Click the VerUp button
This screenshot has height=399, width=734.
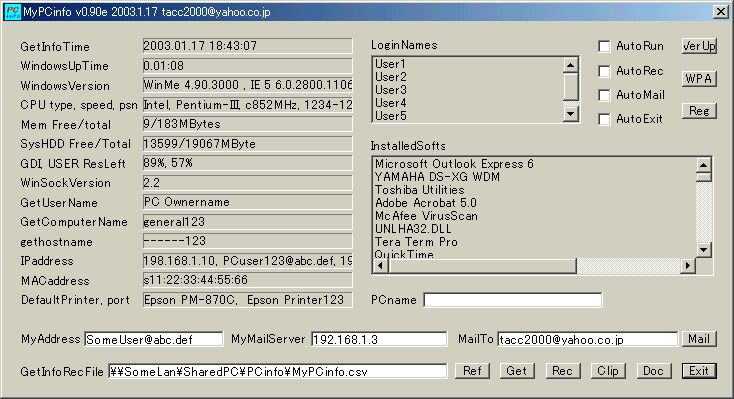pyautogui.click(x=699, y=46)
